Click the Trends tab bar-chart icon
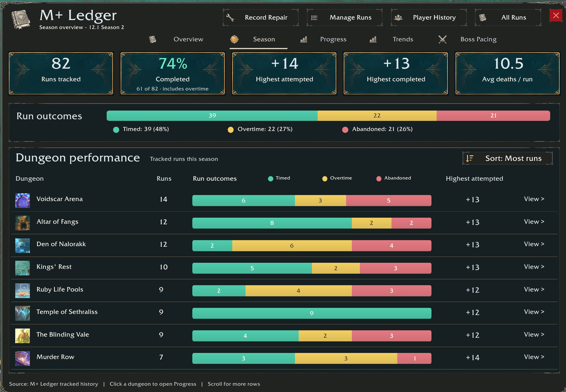The height and width of the screenshot is (392, 566). (x=373, y=39)
